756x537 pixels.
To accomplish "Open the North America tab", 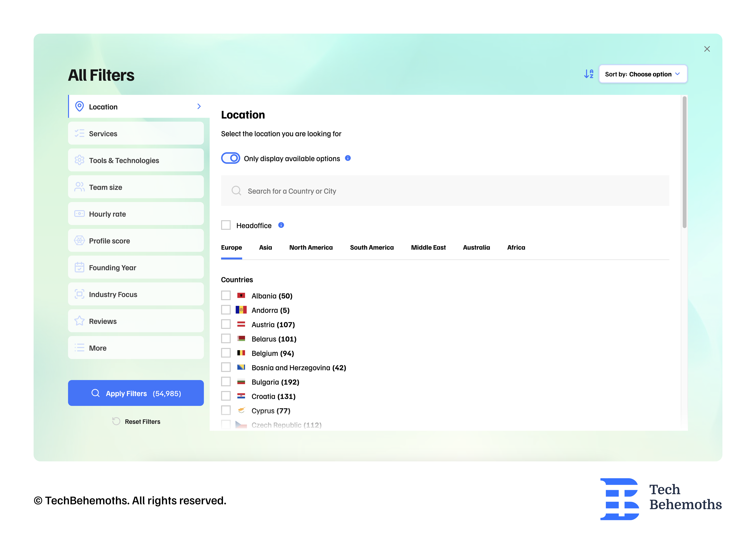I will [x=311, y=247].
